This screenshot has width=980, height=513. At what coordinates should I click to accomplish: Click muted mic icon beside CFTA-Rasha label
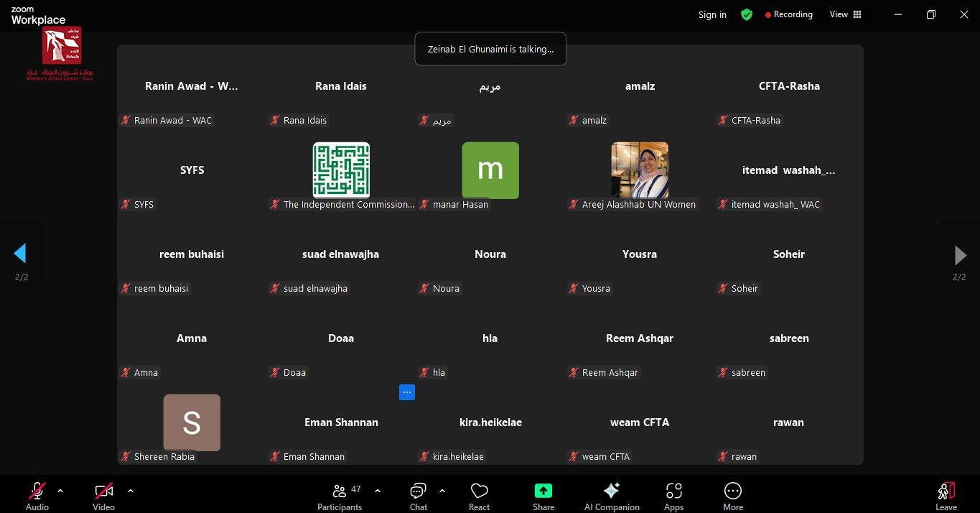tap(723, 120)
